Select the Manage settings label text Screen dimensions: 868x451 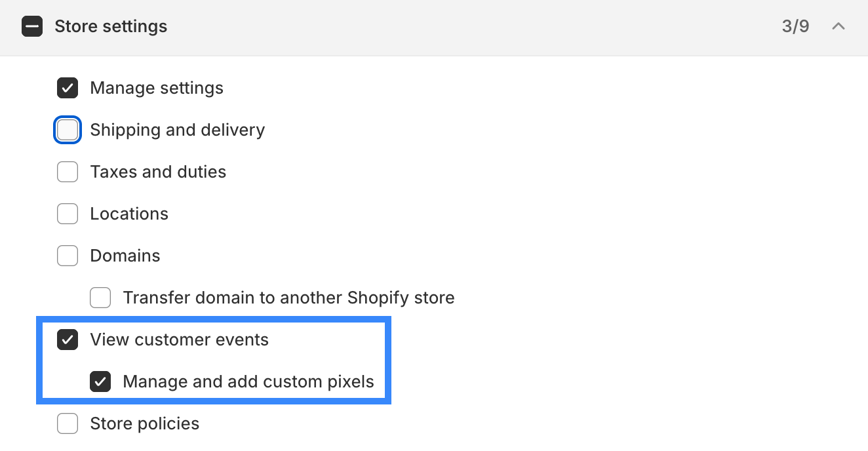(x=157, y=88)
